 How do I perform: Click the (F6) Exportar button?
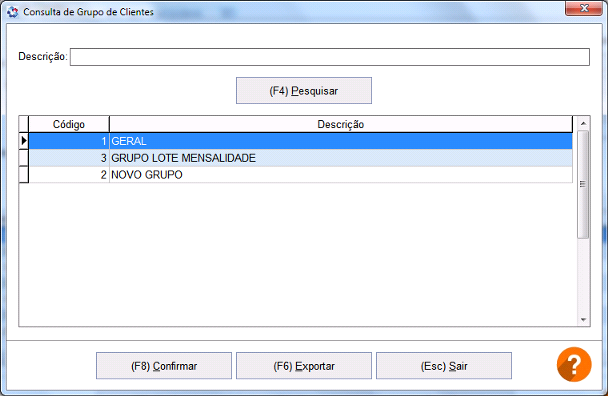point(304,366)
